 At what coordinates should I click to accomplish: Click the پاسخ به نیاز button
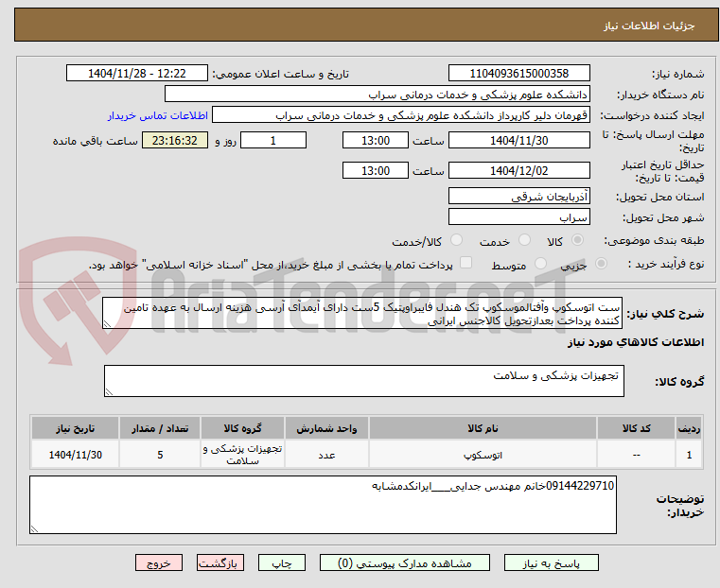point(551,562)
